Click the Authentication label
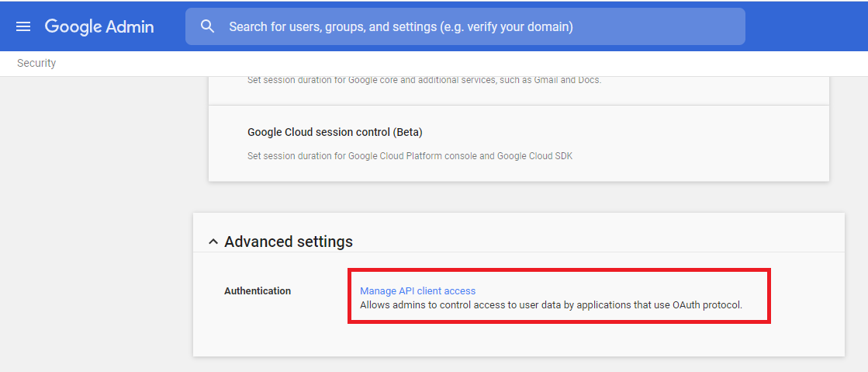The width and height of the screenshot is (868, 372). point(258,291)
